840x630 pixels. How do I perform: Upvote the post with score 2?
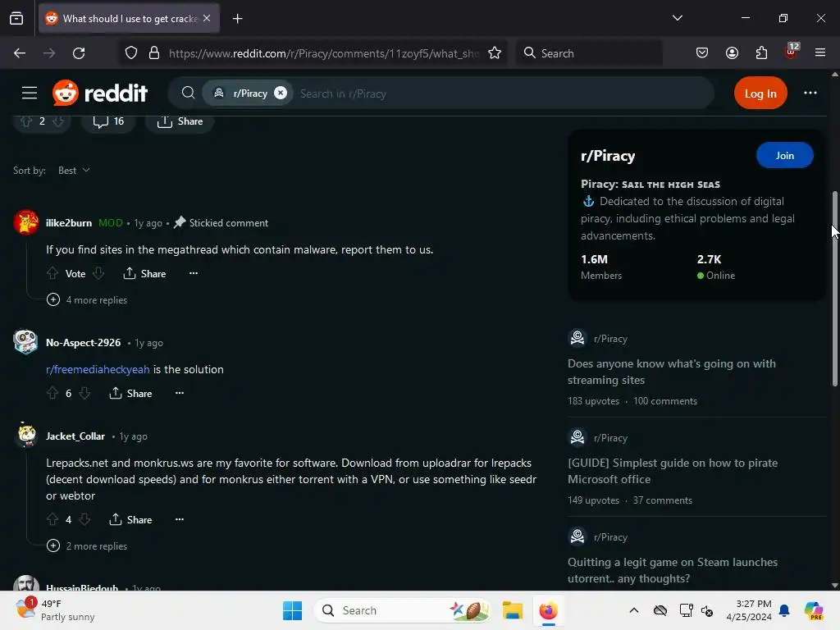coord(26,121)
